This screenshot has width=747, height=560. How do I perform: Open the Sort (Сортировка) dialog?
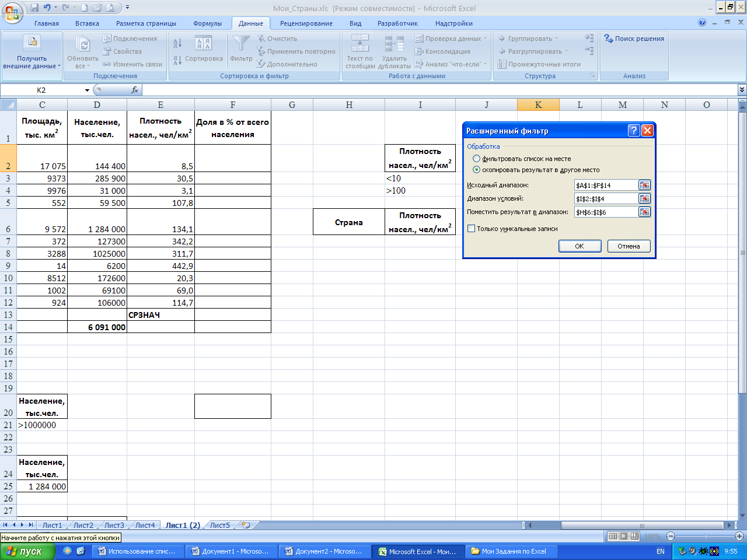click(204, 50)
